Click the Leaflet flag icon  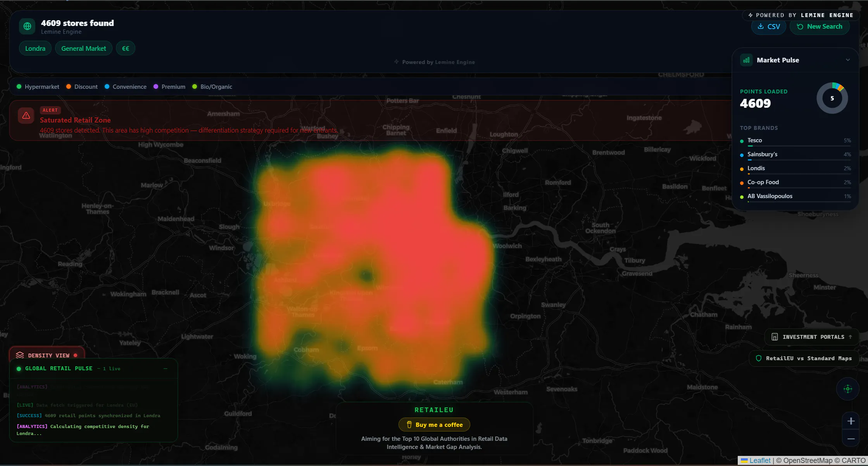[744, 461]
